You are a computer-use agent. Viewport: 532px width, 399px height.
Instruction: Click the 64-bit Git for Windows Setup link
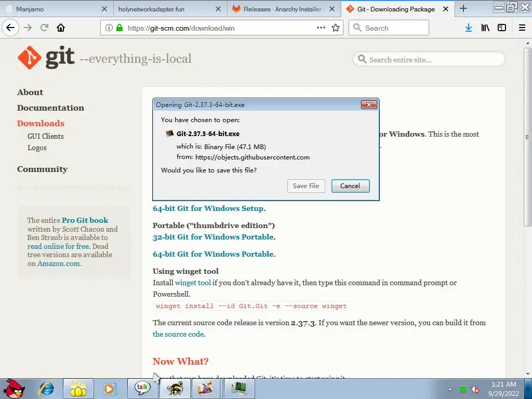208,208
